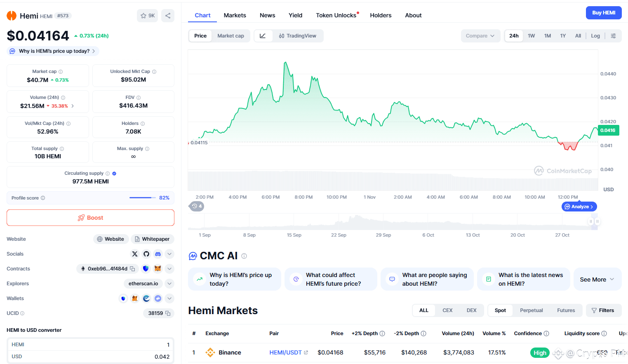This screenshot has width=628, height=364.
Task: Switch chart to line chart icon view
Action: (263, 36)
